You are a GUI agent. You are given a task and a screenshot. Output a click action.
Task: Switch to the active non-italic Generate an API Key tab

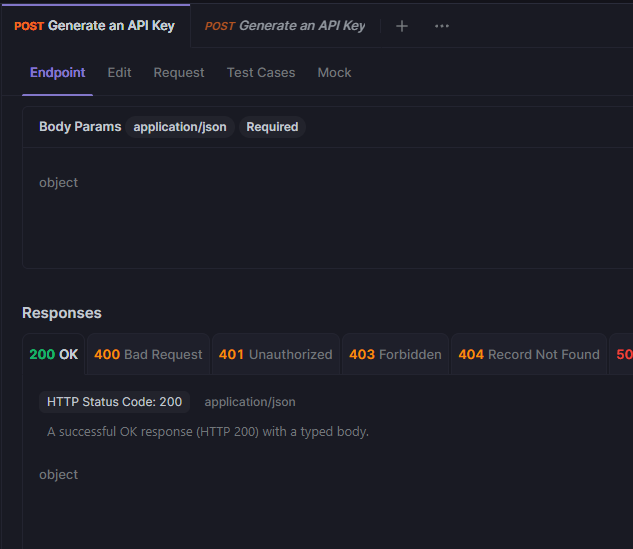click(x=95, y=26)
